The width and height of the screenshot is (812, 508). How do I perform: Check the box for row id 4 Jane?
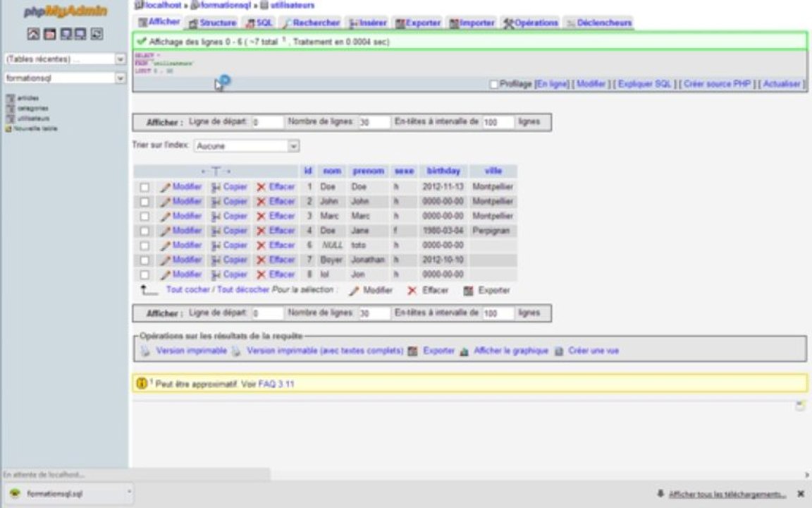pos(144,231)
